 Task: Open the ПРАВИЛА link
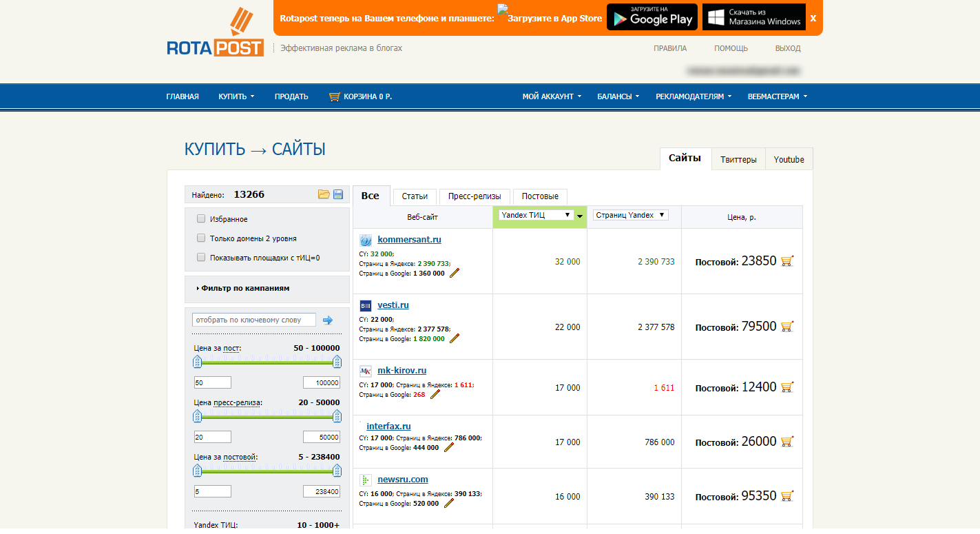pyautogui.click(x=670, y=48)
